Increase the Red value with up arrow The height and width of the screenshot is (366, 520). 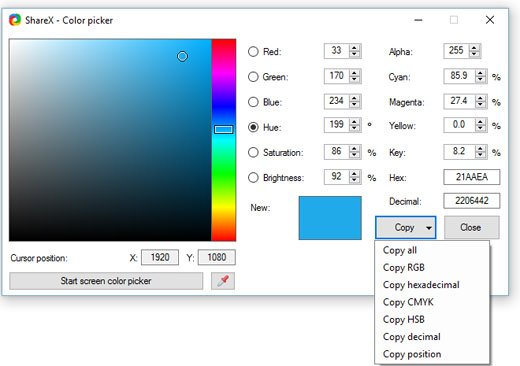(354, 48)
